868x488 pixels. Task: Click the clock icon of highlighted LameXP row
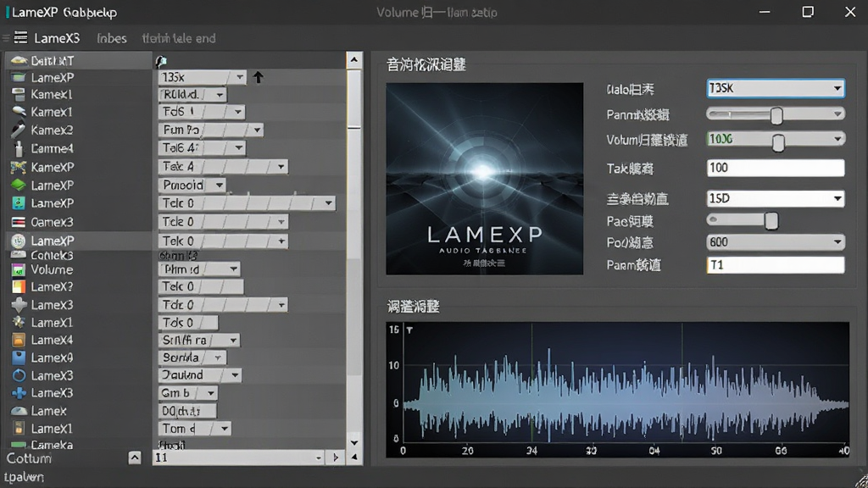19,241
